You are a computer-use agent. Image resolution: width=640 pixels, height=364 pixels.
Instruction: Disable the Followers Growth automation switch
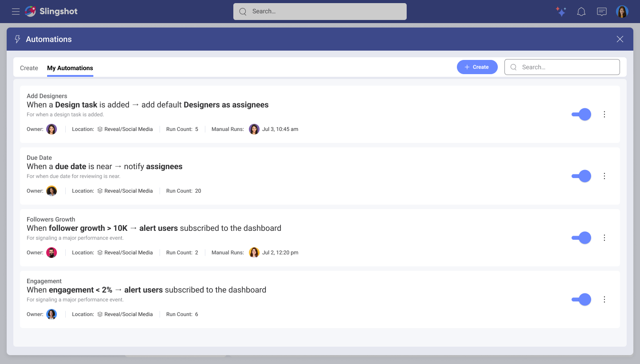click(x=581, y=237)
